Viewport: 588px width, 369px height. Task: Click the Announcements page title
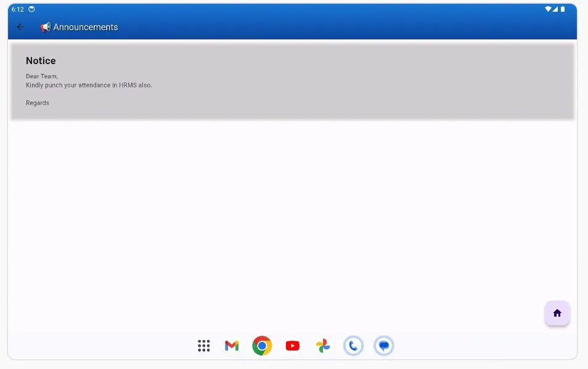tap(86, 27)
